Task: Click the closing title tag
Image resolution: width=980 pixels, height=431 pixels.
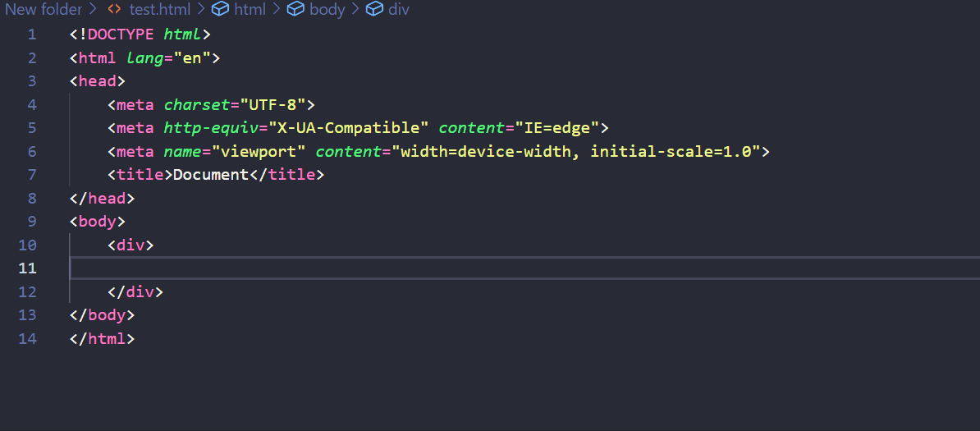Action: pos(287,175)
